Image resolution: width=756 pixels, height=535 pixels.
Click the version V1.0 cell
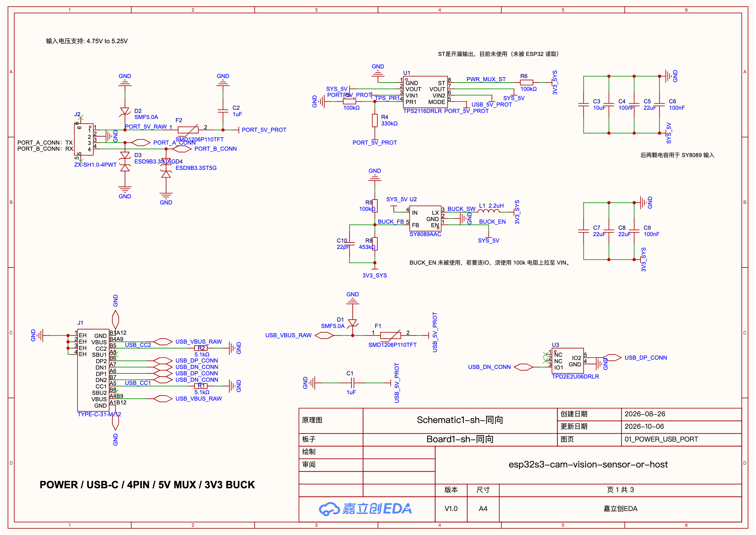click(x=451, y=509)
